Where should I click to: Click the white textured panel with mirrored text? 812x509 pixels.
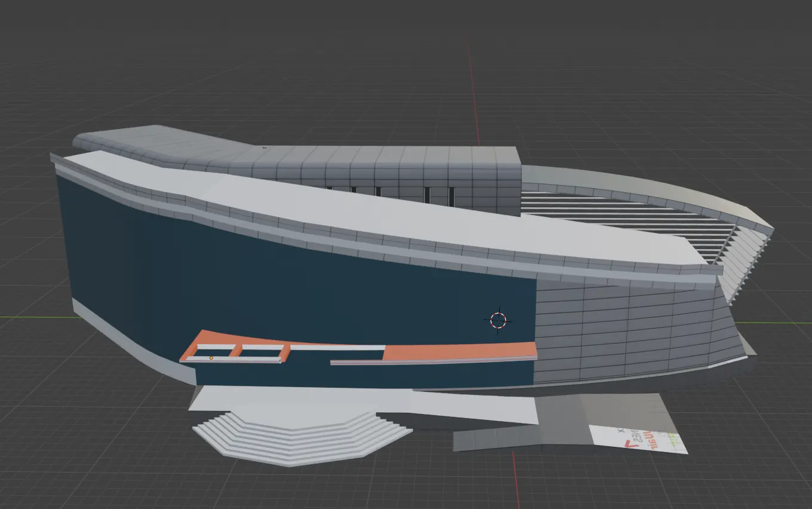point(638,439)
